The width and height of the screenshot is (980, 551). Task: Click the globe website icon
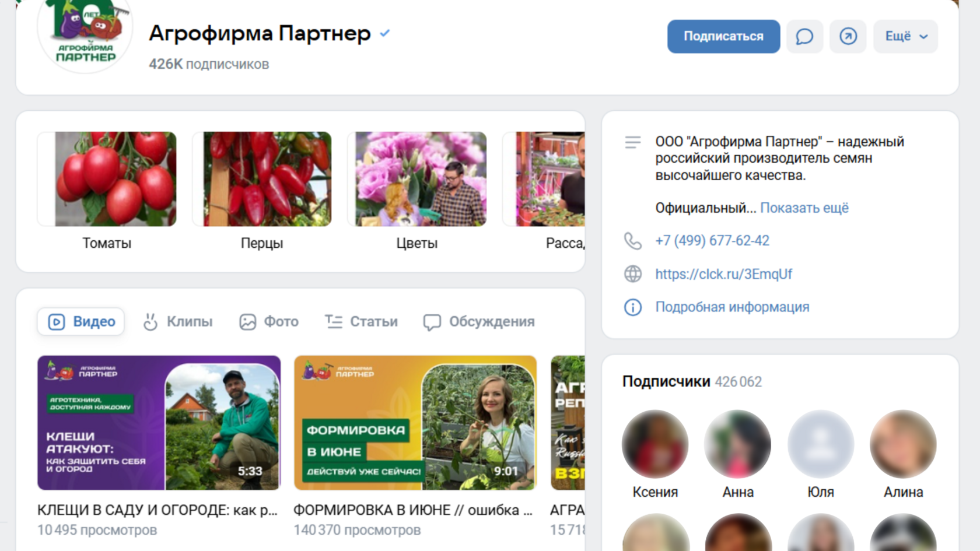(x=633, y=274)
